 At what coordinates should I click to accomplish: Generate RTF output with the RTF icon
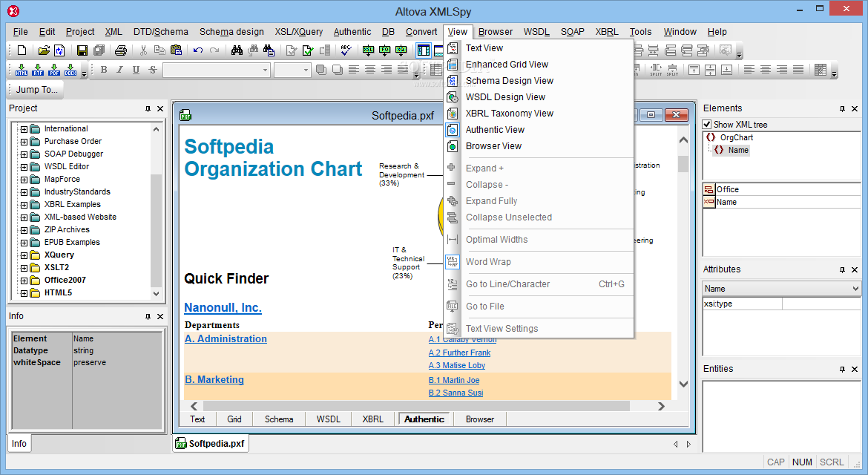(x=38, y=69)
